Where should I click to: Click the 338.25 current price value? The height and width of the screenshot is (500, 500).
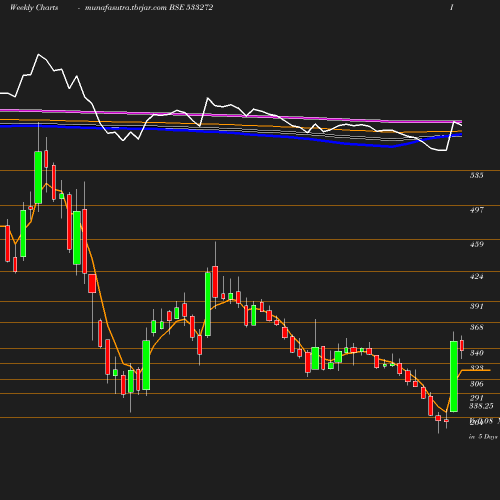click(x=481, y=406)
